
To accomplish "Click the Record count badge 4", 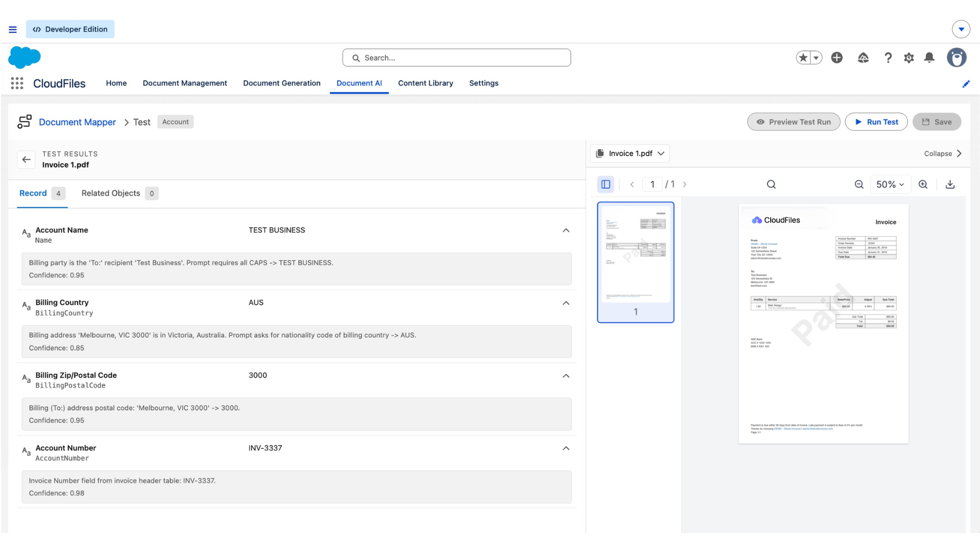I will coord(59,193).
